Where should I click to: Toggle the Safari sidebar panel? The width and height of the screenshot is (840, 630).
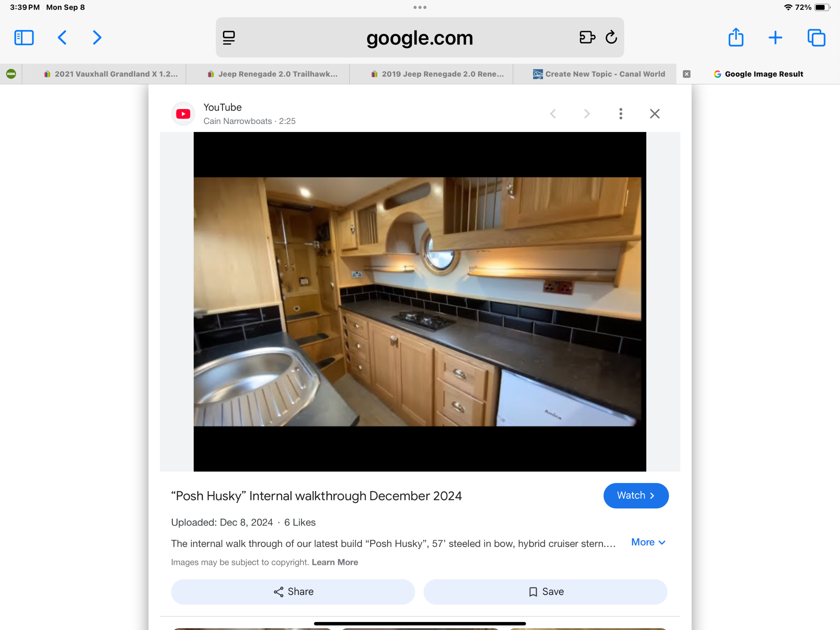pyautogui.click(x=24, y=37)
